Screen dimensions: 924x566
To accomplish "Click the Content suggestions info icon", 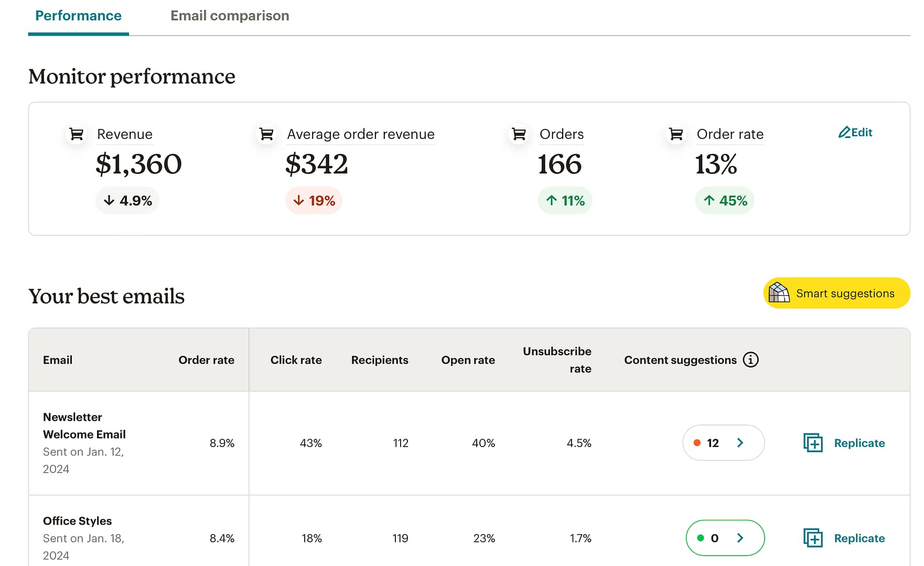I will 750,360.
